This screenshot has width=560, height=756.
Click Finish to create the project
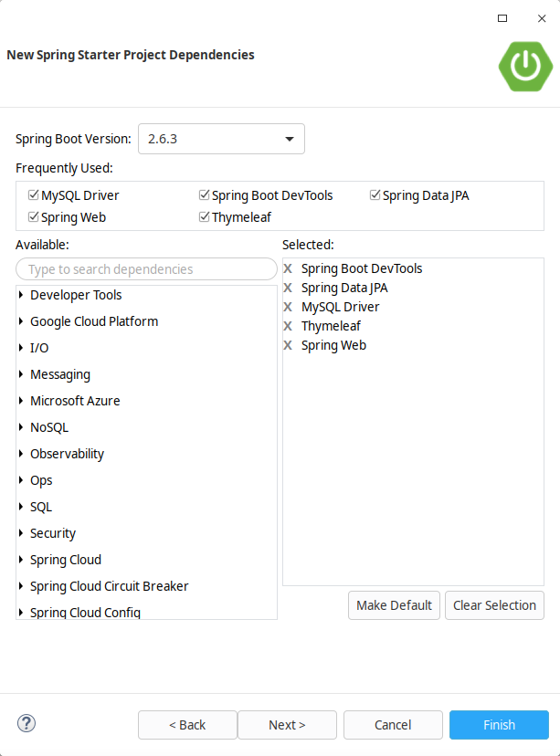[x=499, y=724]
